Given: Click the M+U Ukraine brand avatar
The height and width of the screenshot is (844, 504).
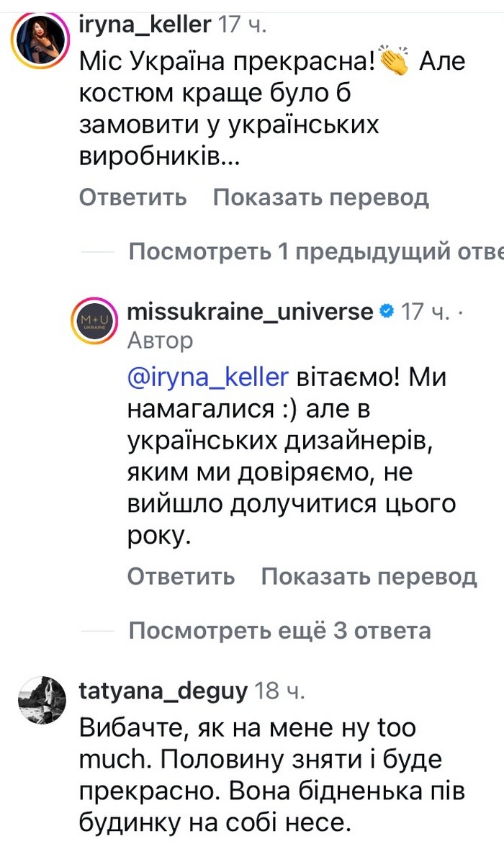Looking at the screenshot, I should (x=96, y=320).
